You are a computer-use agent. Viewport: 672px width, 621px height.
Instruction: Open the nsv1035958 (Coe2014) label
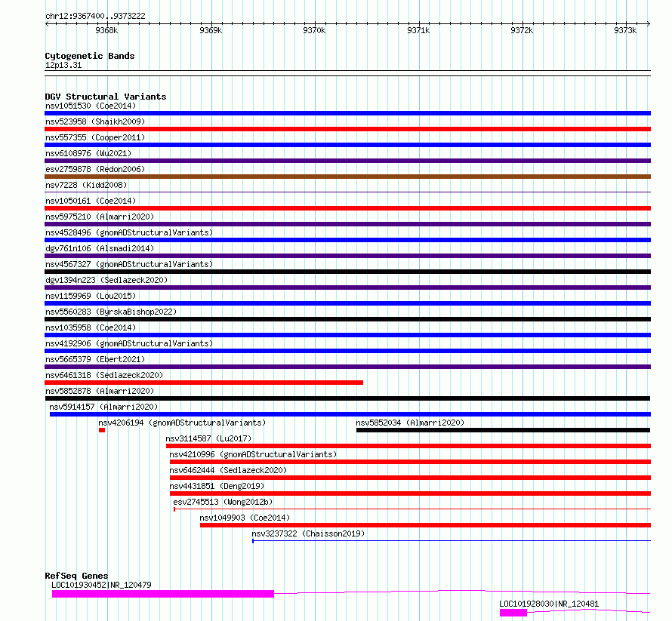[91, 327]
